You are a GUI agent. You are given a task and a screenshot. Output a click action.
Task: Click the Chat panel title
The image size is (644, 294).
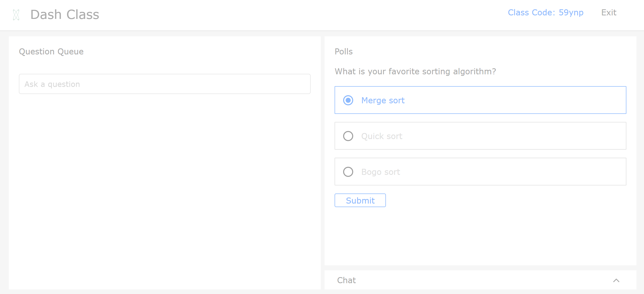[x=346, y=280]
